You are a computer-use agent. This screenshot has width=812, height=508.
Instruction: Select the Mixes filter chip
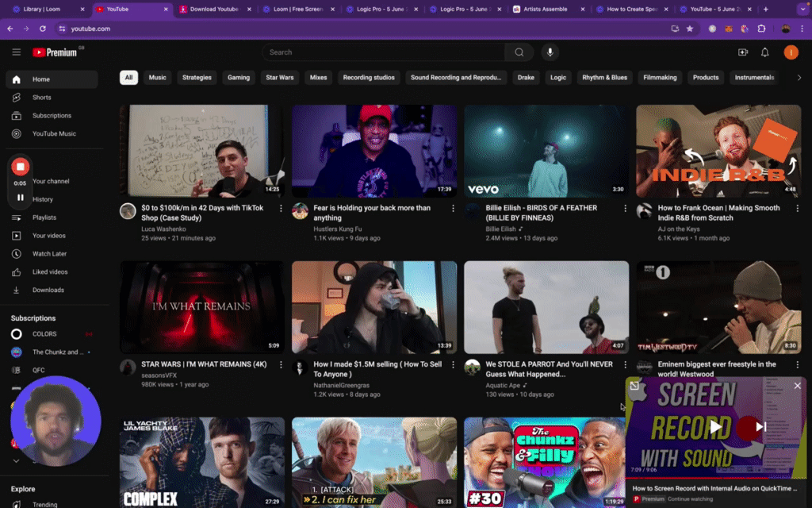pyautogui.click(x=319, y=78)
